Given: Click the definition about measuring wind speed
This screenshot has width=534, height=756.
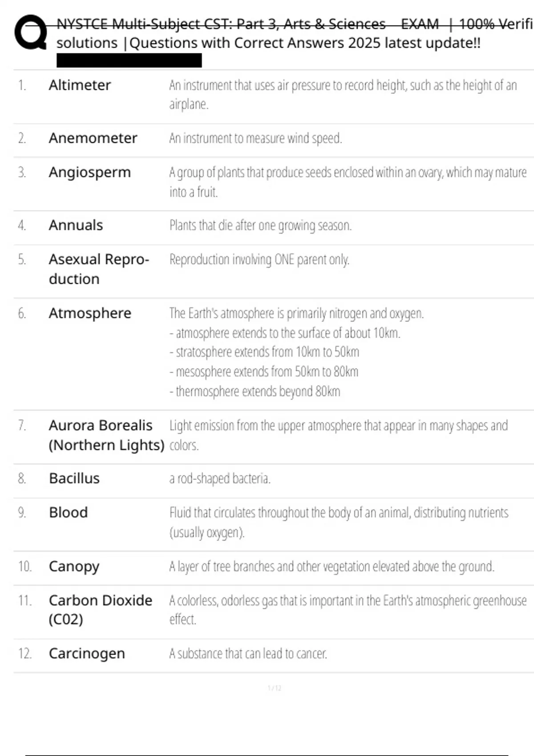Looking at the screenshot, I should pos(255,138).
